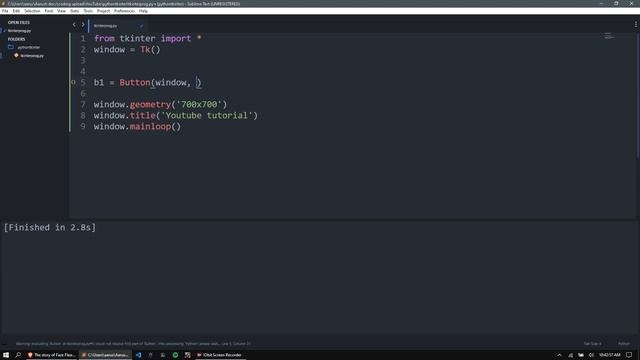Click 'Tk()' on line 2
This screenshot has height=360, width=640.
tap(150, 49)
